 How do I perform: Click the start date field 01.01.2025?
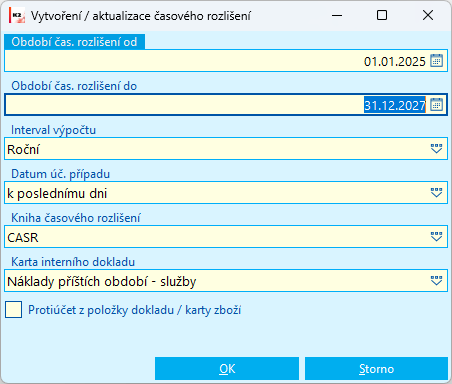click(226, 61)
